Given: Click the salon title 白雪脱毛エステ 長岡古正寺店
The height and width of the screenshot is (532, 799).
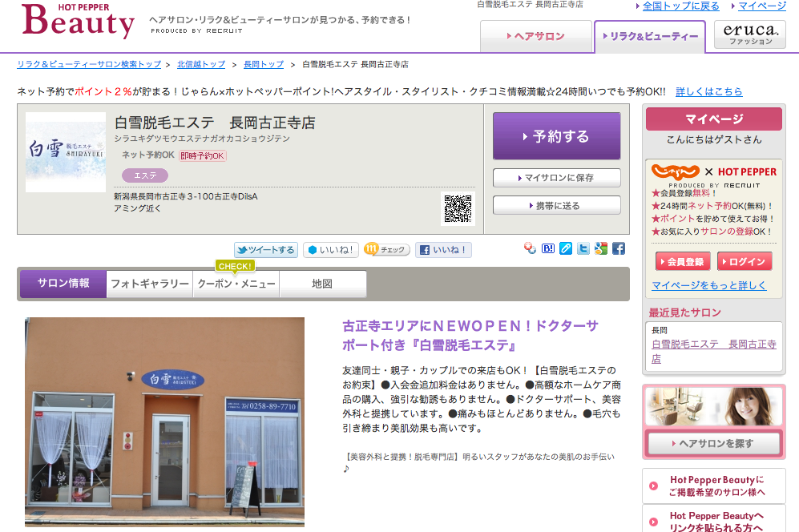Looking at the screenshot, I should tap(215, 123).
